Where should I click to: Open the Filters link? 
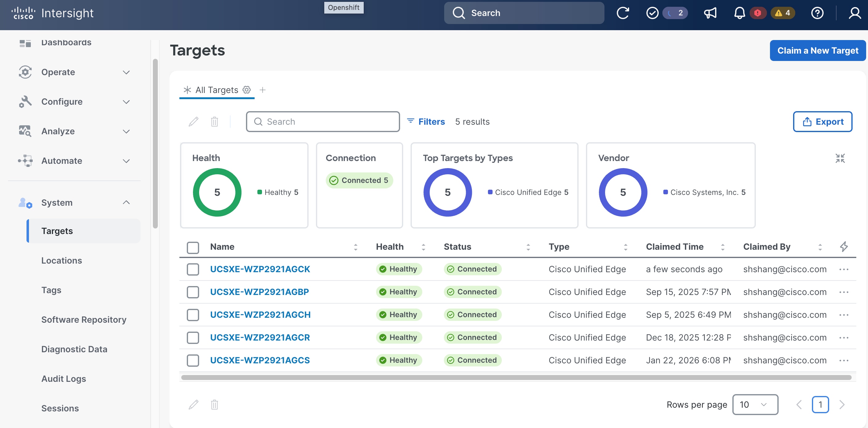pyautogui.click(x=426, y=121)
